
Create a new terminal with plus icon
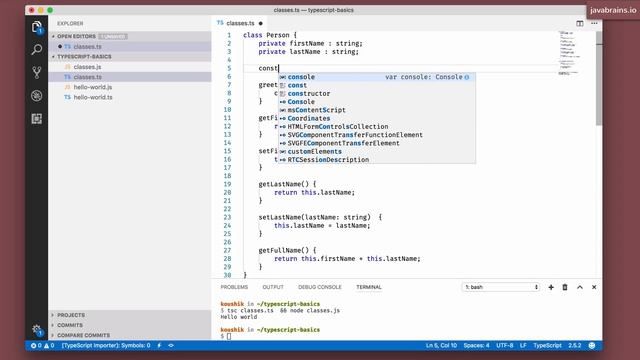click(551, 287)
